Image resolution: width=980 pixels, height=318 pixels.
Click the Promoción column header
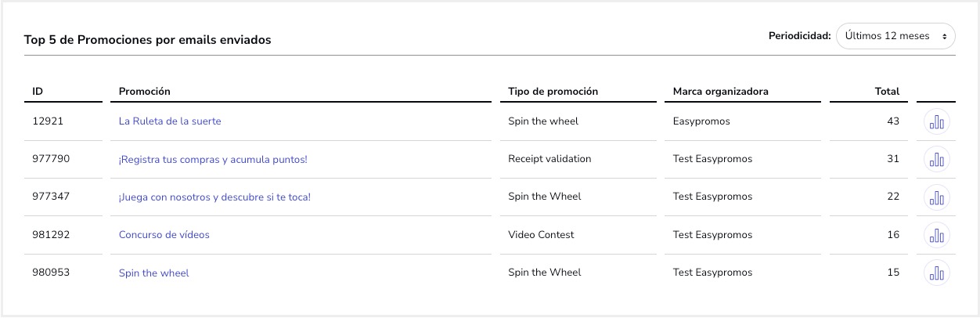tap(145, 92)
